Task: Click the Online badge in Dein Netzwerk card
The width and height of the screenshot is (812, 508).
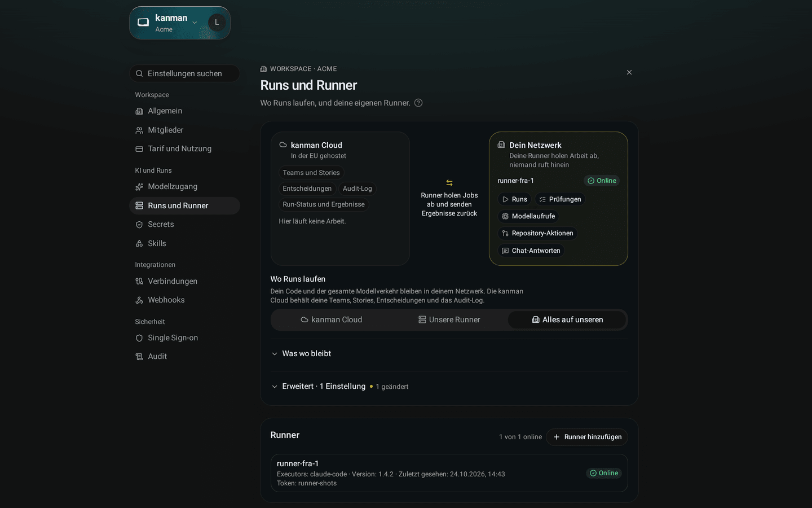Action: point(602,181)
